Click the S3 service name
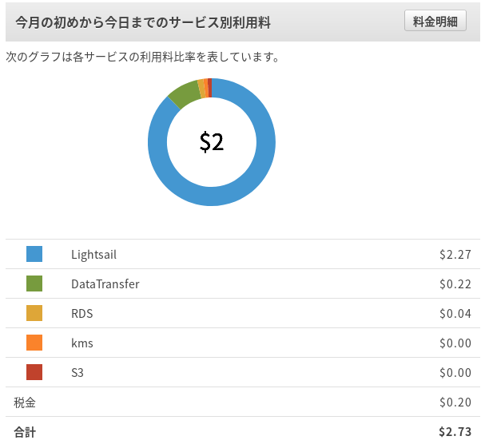This screenshot has height=448, width=485. point(78,373)
